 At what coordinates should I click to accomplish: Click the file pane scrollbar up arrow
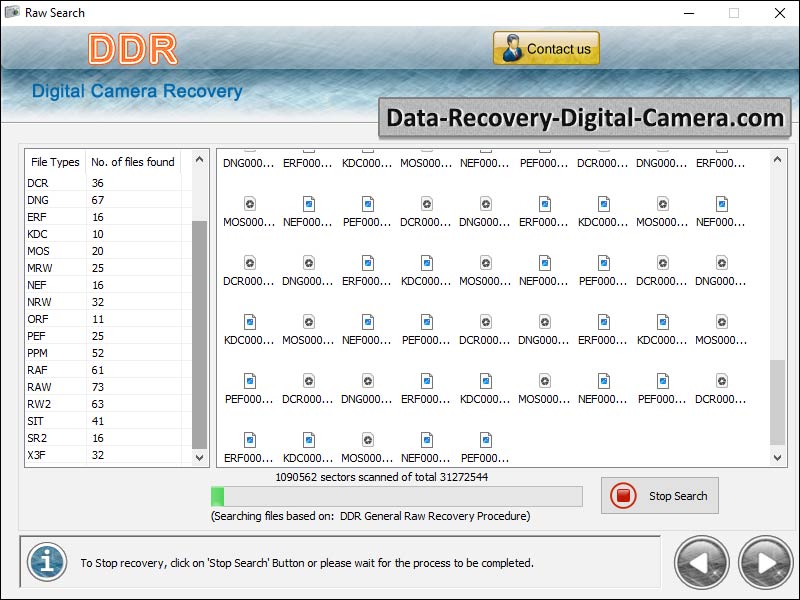(778, 159)
